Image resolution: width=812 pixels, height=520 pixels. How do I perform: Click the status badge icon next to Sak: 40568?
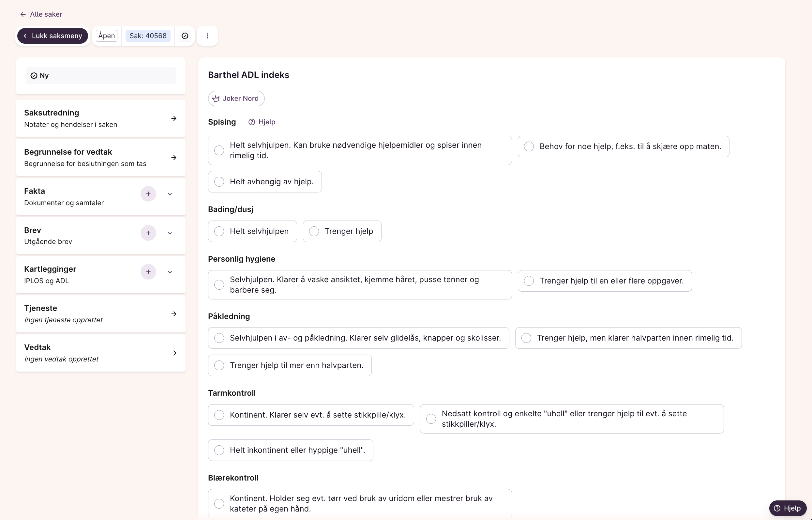[185, 36]
